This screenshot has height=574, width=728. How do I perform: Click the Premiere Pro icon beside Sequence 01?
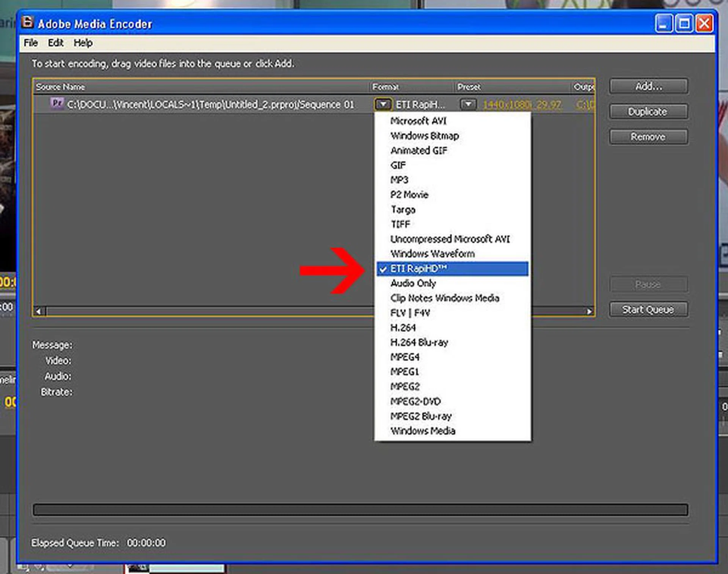pos(57,104)
